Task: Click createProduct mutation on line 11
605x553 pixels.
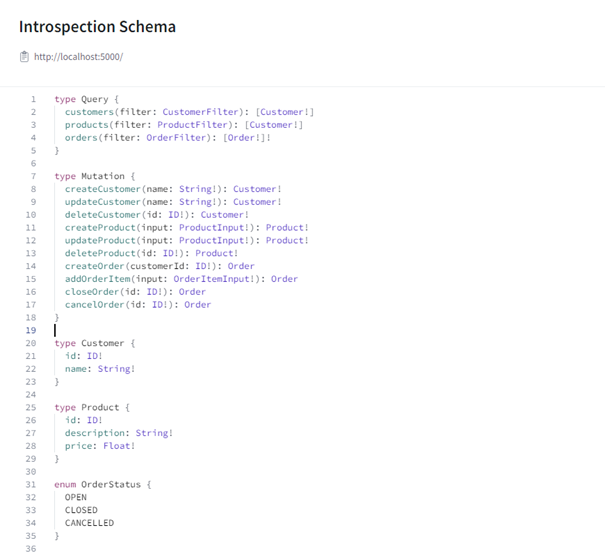Action: [x=100, y=228]
